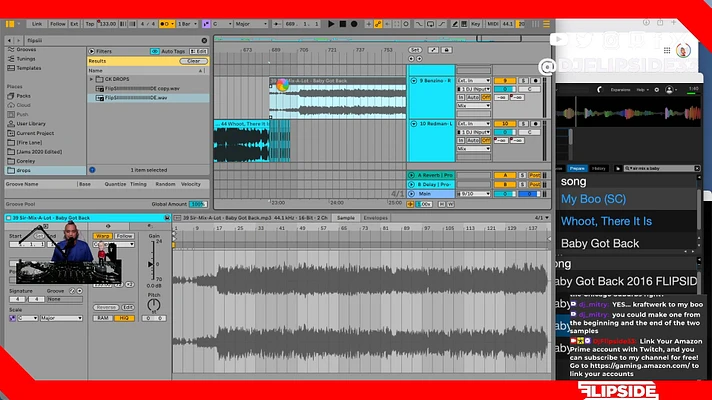The height and width of the screenshot is (400, 712).
Task: Open Main output 9/10 dropdown
Action: tap(474, 194)
